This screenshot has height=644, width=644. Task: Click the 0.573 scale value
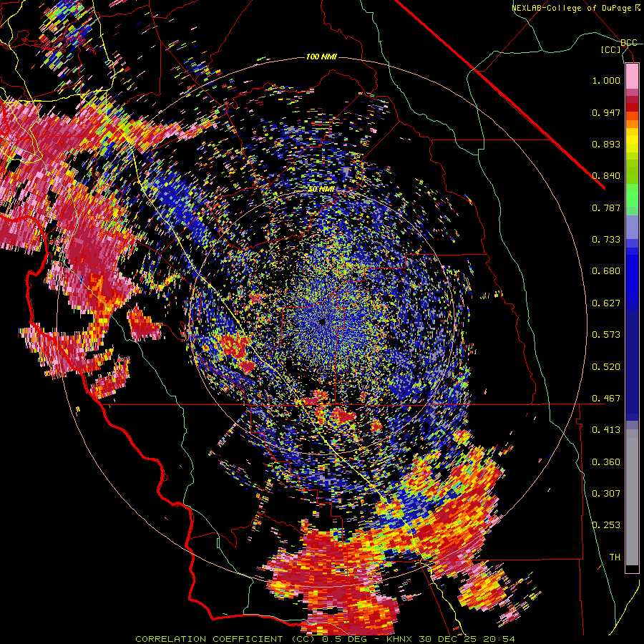606,335
